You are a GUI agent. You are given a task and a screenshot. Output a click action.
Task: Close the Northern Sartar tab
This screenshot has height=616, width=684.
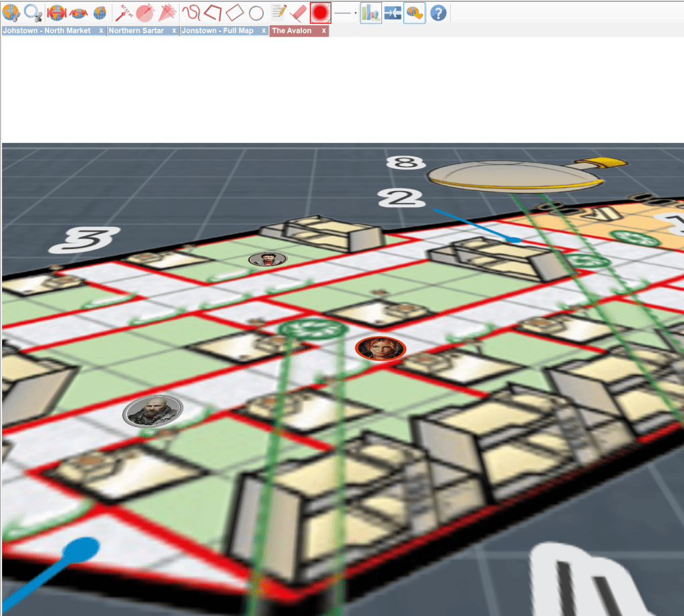point(174,31)
